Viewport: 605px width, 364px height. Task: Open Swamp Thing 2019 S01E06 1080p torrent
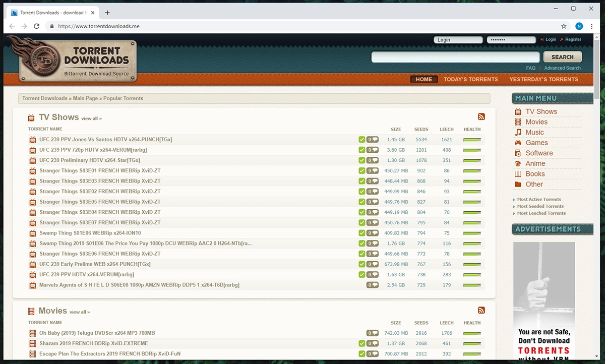[145, 244]
